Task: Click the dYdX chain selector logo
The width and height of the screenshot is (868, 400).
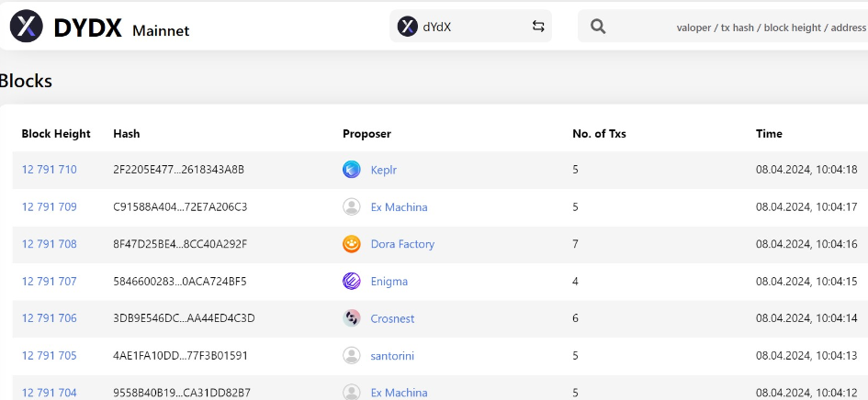Action: [408, 26]
